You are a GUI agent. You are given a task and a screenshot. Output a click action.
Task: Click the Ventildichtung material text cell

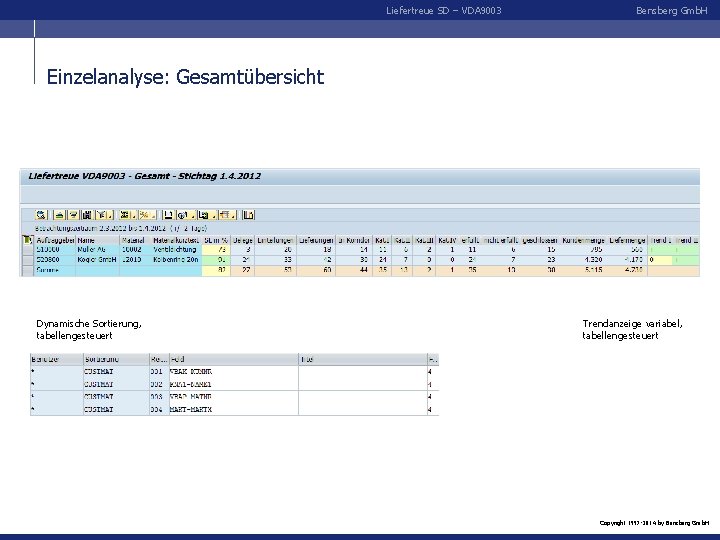click(176, 249)
